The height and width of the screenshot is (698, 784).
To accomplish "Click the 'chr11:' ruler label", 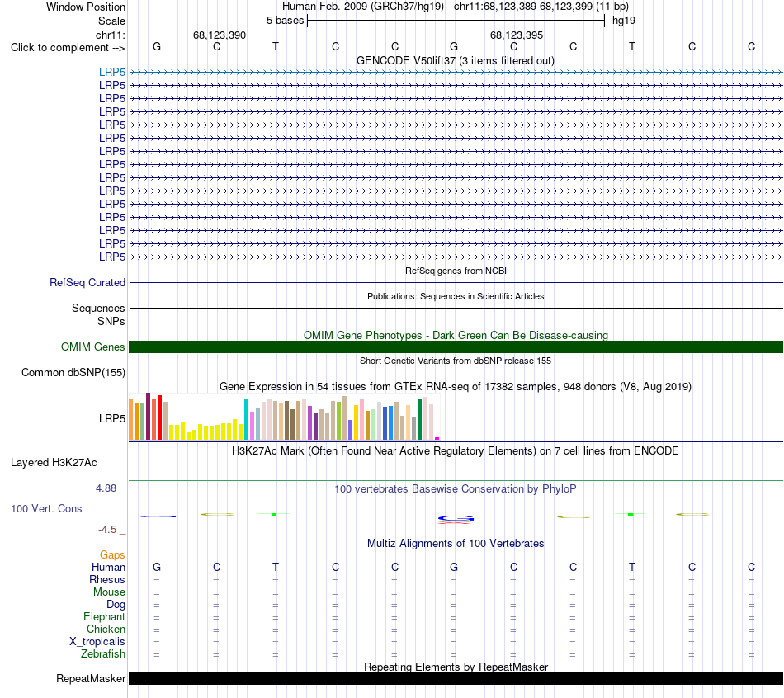I will (x=110, y=35).
